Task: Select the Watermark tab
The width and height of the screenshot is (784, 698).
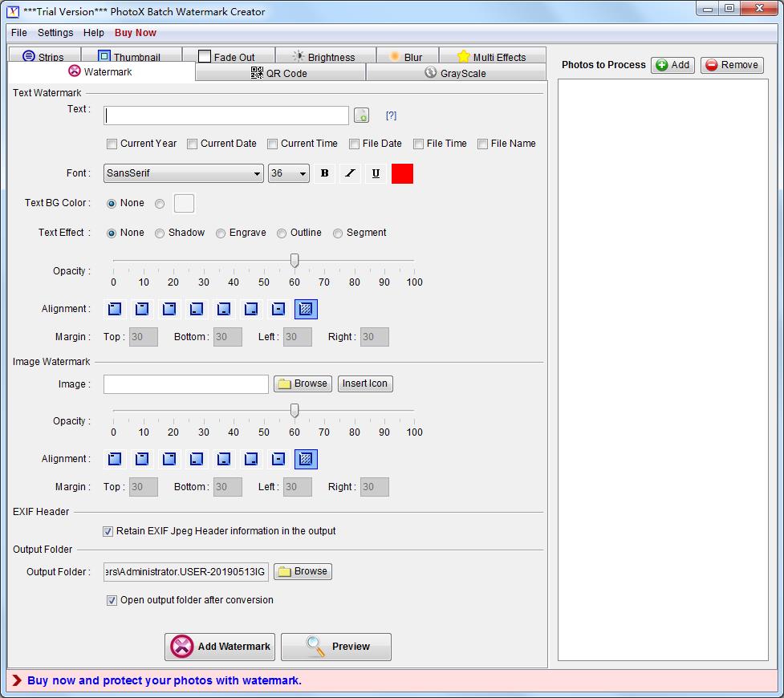Action: [101, 72]
